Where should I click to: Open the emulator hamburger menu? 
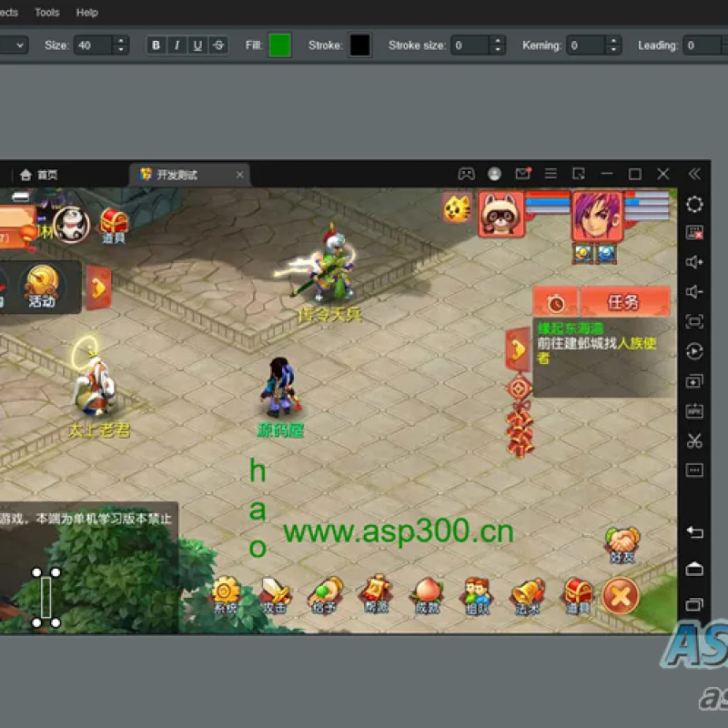tap(551, 174)
